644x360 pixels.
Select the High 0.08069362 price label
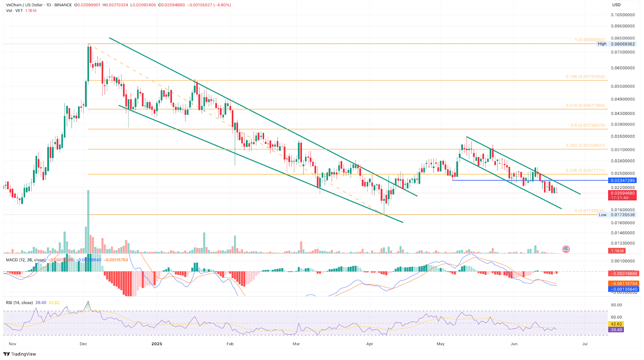(x=616, y=44)
